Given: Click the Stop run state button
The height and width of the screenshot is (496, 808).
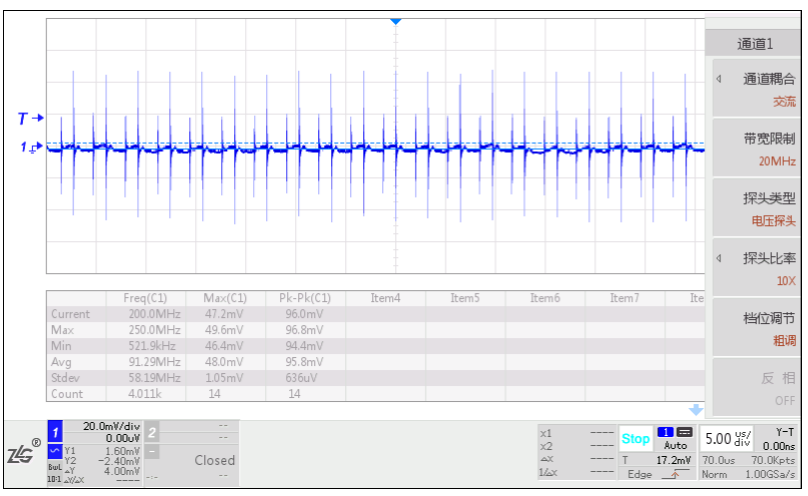Looking at the screenshot, I should (635, 439).
